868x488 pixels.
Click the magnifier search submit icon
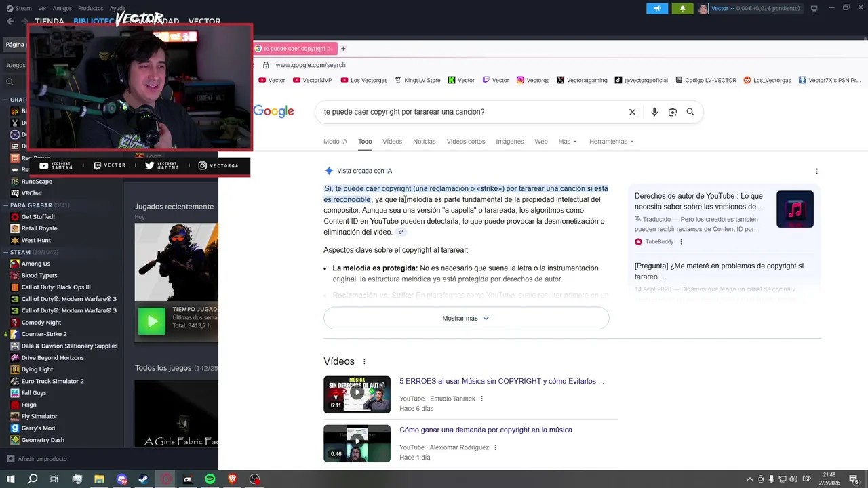coord(690,112)
